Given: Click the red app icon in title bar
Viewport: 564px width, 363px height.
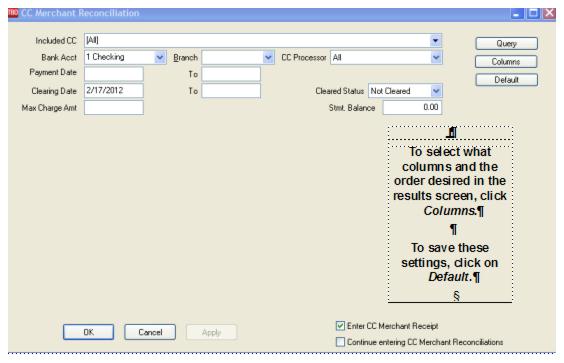Looking at the screenshot, I should click(x=13, y=13).
